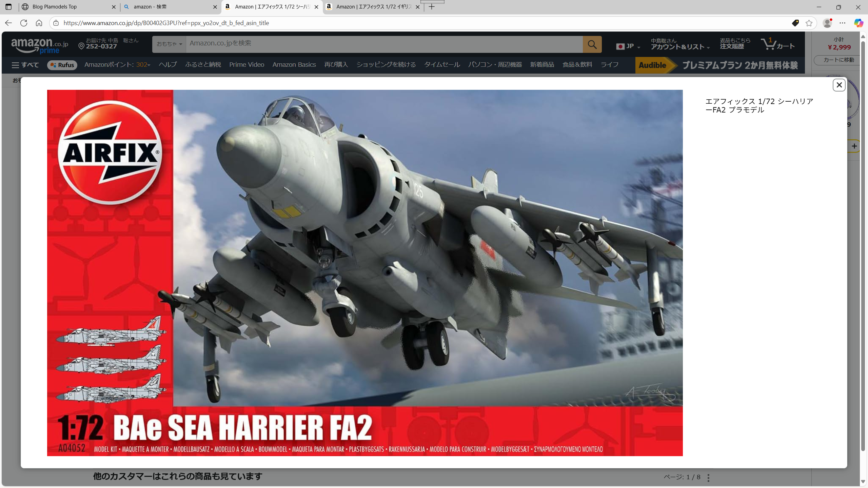Image resolution: width=868 pixels, height=488 pixels.
Task: Click the orange search magnifier button
Action: pos(592,44)
